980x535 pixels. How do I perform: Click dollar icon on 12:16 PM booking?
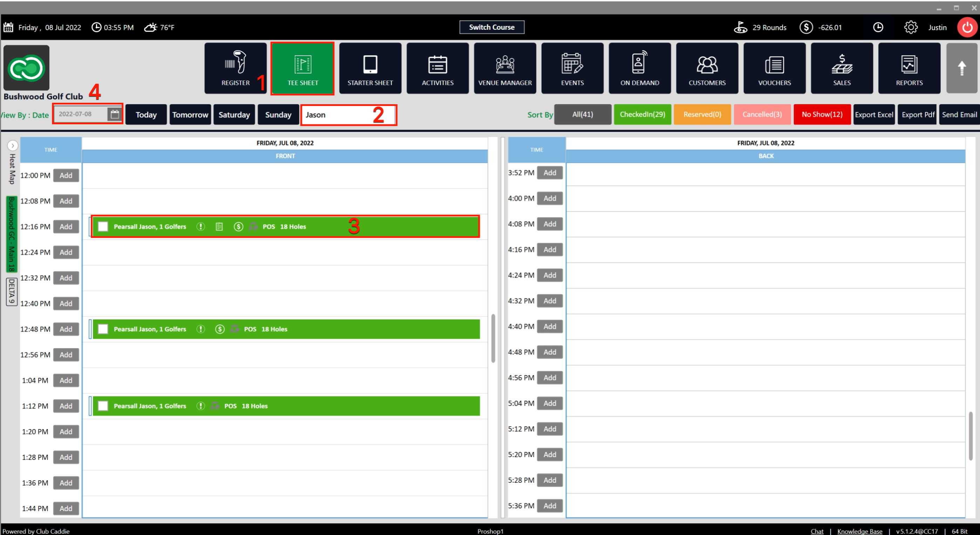point(238,227)
